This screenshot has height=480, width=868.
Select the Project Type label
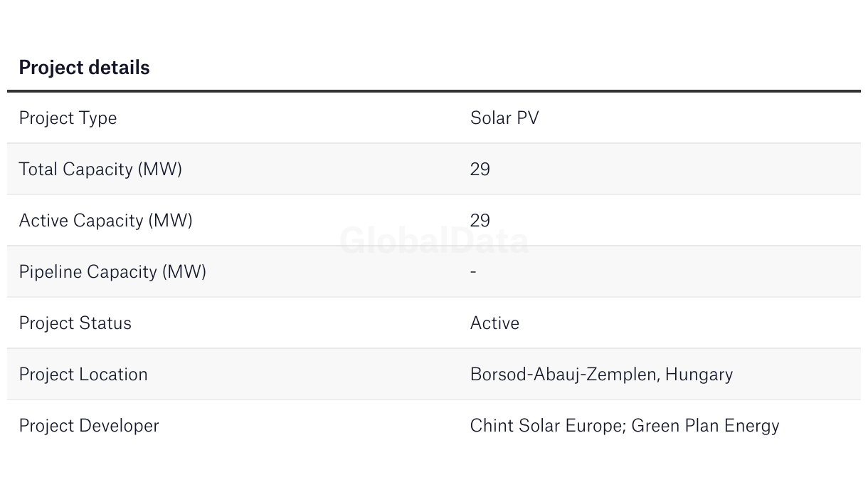pyautogui.click(x=68, y=118)
